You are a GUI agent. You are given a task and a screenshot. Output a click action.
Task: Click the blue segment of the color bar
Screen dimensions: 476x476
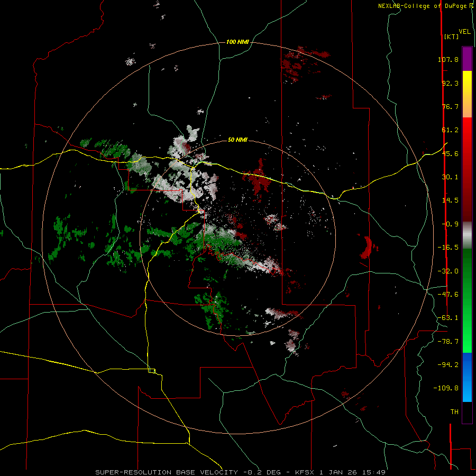[x=467, y=377]
